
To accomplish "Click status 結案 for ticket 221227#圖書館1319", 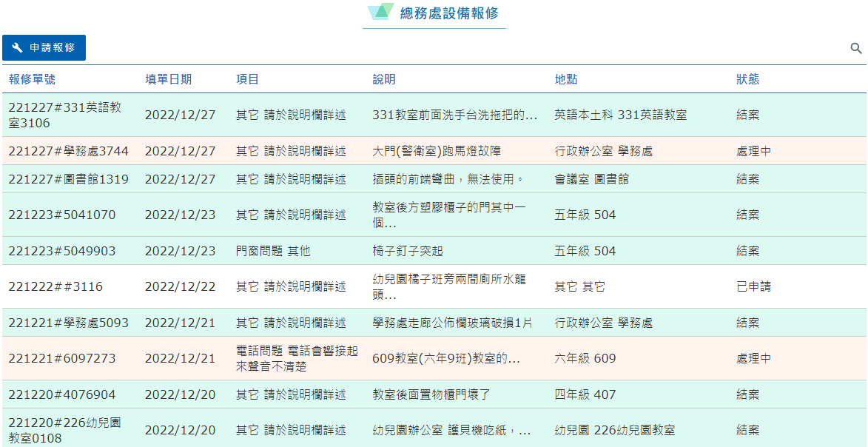I will point(748,179).
